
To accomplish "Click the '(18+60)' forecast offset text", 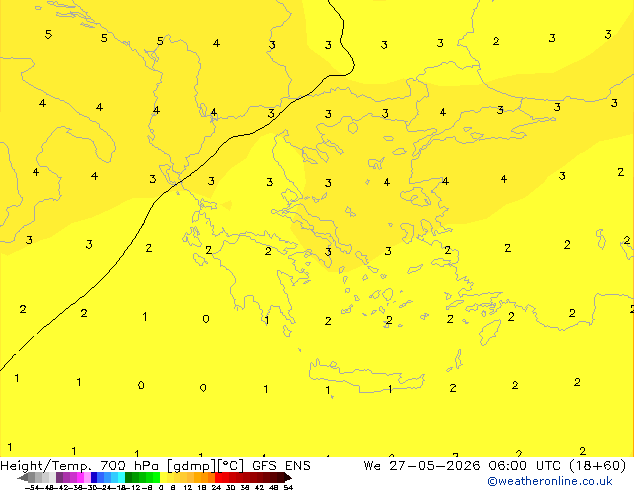I will click(598, 466).
